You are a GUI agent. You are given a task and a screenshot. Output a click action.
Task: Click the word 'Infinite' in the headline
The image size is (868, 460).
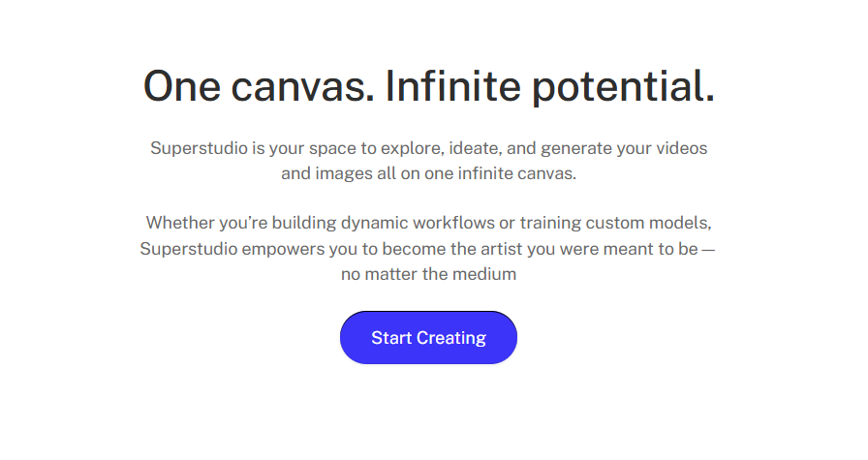pyautogui.click(x=452, y=86)
